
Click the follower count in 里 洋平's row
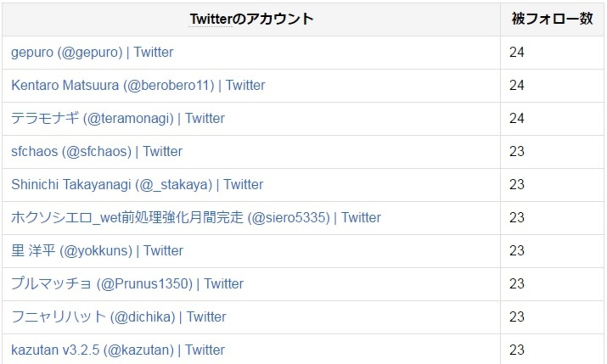pos(517,251)
